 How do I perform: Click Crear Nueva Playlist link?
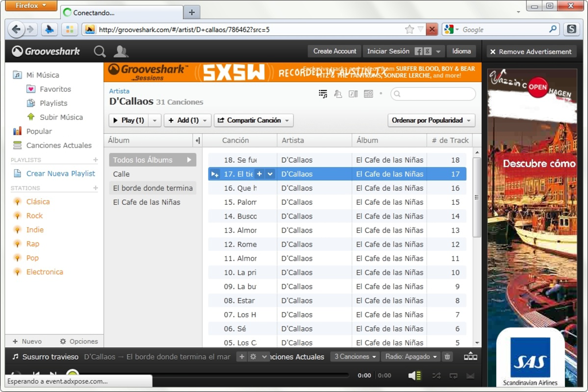coord(60,173)
